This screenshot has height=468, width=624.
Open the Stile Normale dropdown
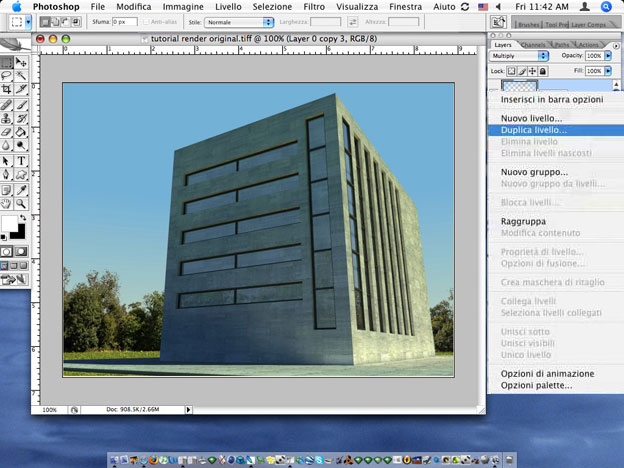tap(240, 21)
